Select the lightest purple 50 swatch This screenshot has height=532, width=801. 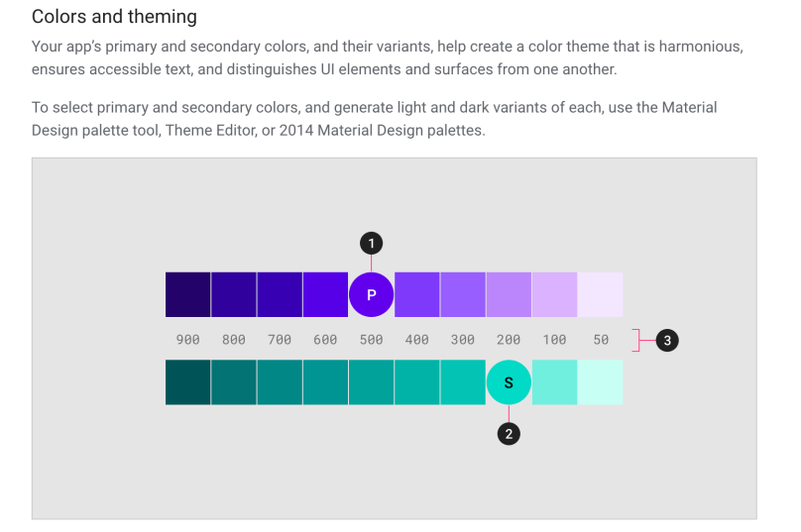point(601,294)
